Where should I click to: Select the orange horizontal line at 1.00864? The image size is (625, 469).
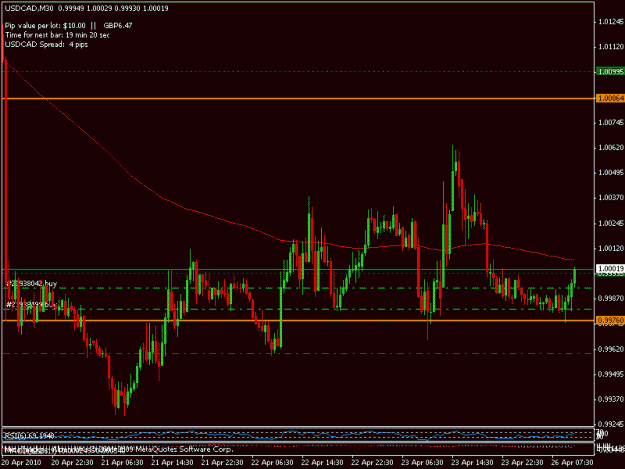(x=299, y=98)
